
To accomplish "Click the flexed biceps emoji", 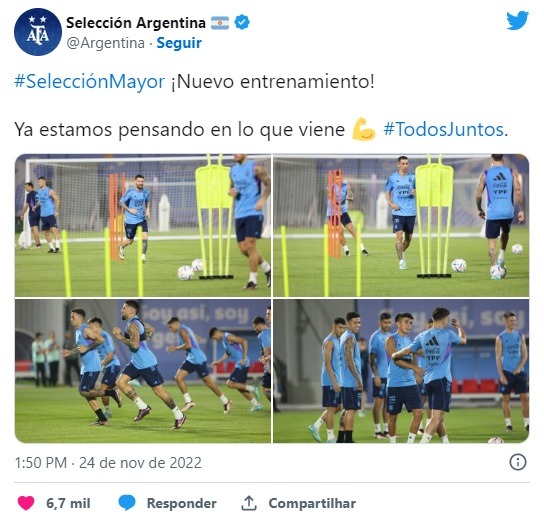I will pyautogui.click(x=363, y=129).
